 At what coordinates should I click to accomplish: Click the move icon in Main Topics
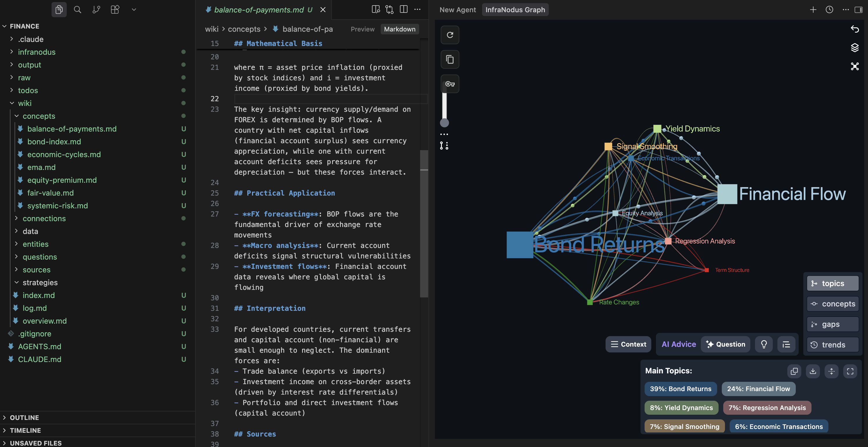tap(832, 371)
